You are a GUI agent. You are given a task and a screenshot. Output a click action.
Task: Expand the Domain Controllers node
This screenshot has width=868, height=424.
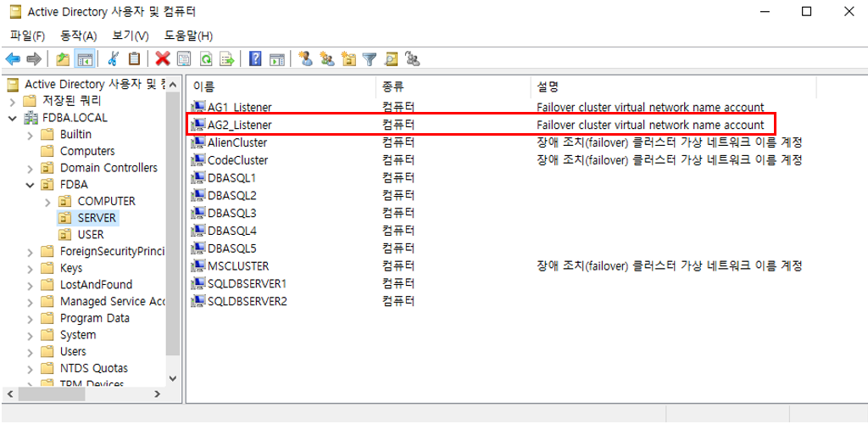31,168
